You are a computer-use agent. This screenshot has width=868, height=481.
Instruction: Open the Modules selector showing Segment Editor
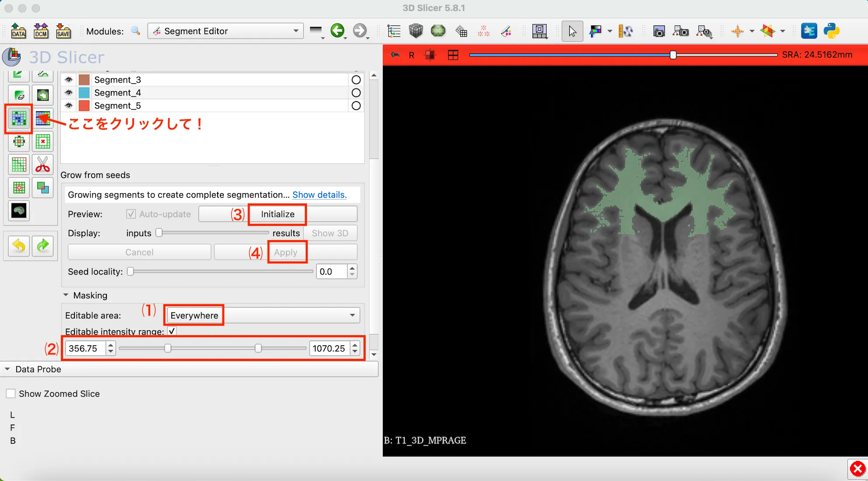(226, 31)
